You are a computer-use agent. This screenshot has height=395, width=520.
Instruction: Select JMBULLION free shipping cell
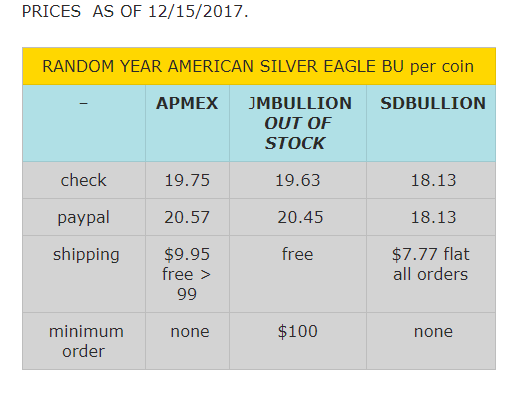tap(298, 274)
